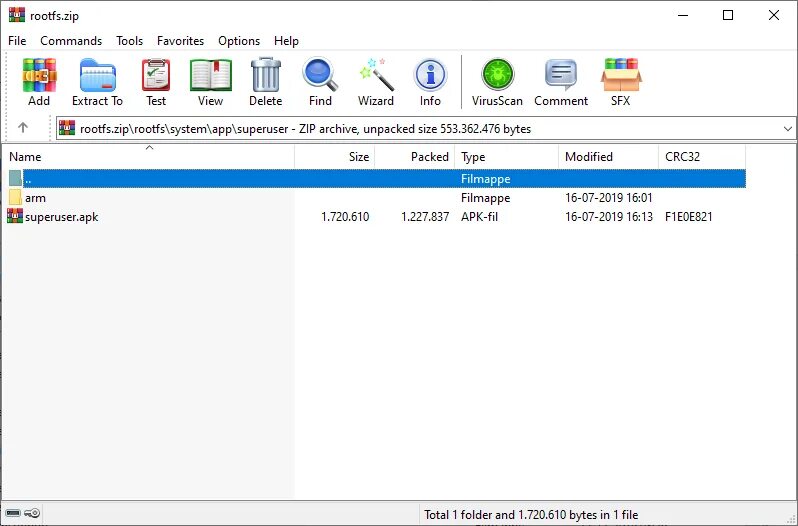This screenshot has height=526, width=798.
Task: Add an archive Comment
Action: [x=561, y=75]
